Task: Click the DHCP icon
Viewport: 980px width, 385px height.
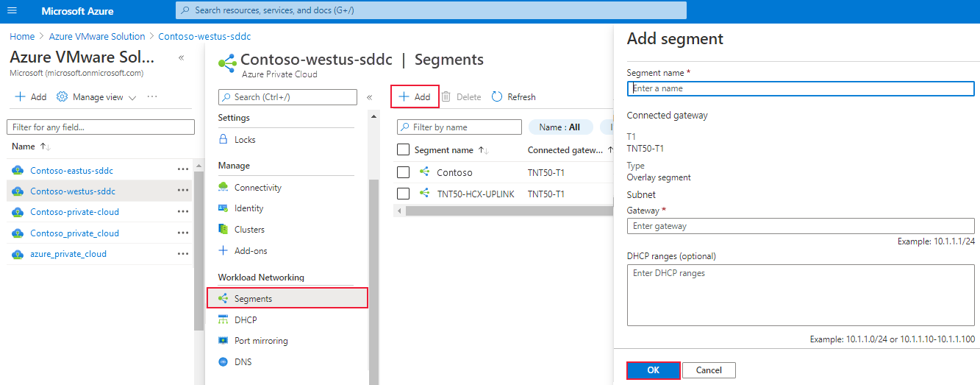Action: (x=223, y=320)
